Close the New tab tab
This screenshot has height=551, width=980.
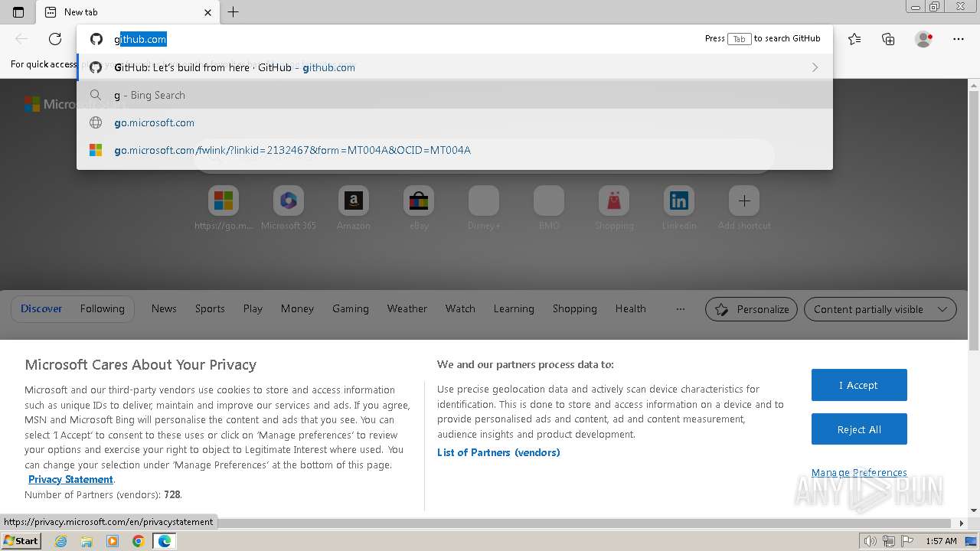click(207, 12)
